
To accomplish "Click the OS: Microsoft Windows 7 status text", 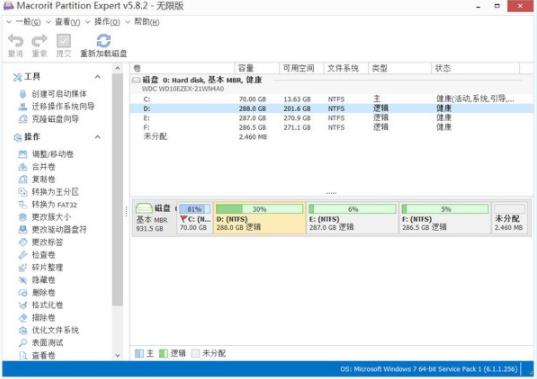I will (429, 369).
